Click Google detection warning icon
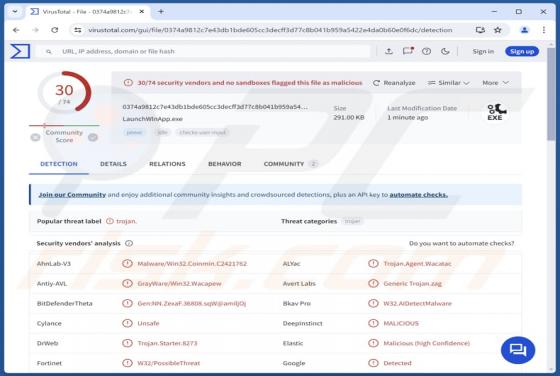560x376 pixels. pos(373,363)
